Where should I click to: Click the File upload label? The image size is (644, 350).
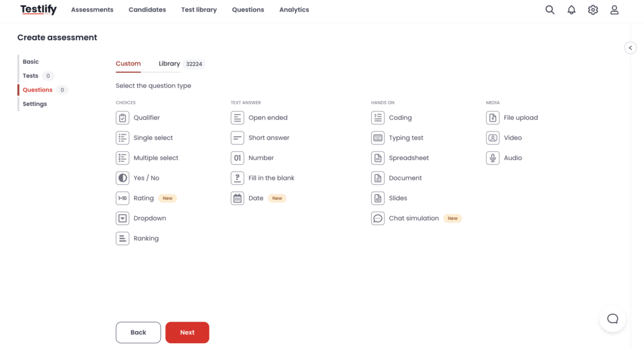coord(521,118)
